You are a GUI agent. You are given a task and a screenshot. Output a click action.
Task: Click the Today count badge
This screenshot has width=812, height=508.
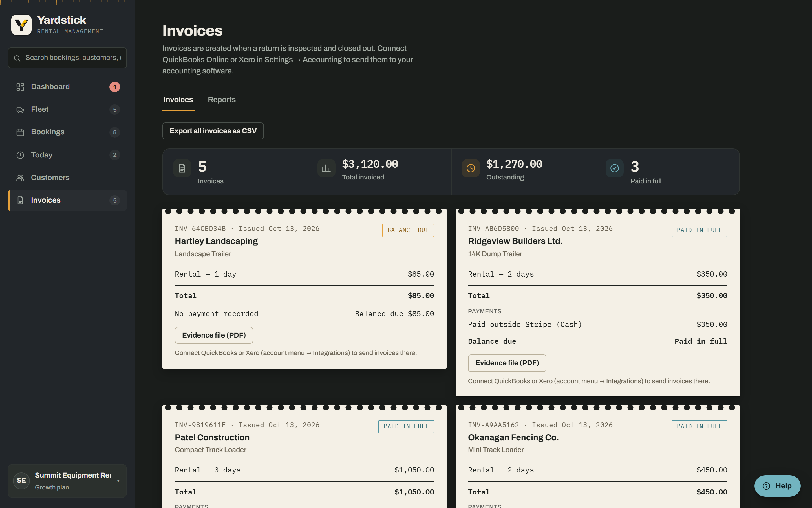tap(115, 155)
